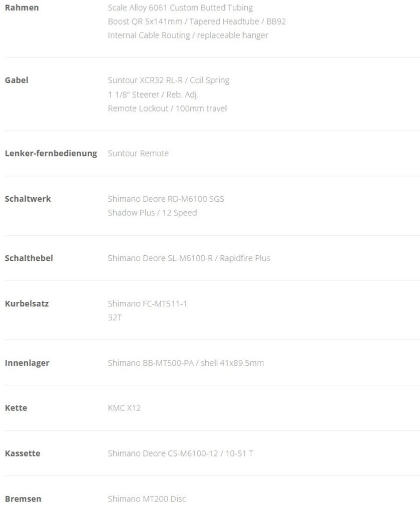
Task: Select the Kurbelsatz row label
Action: point(27,303)
